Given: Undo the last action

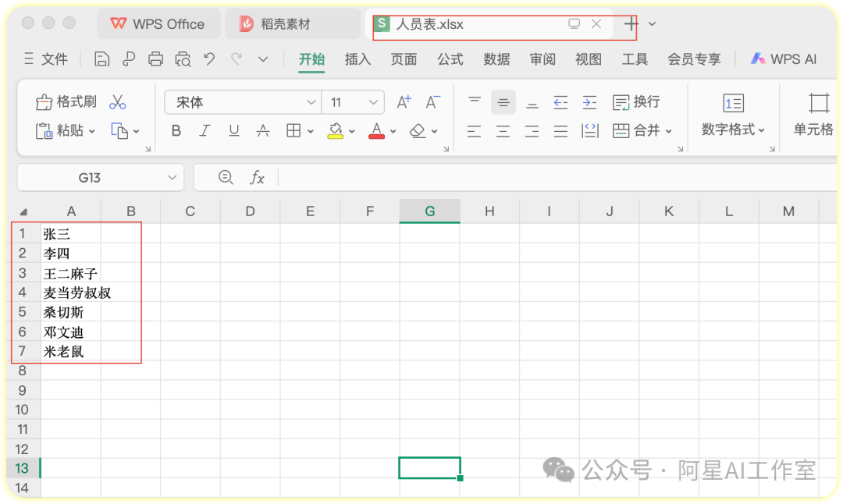Looking at the screenshot, I should [x=210, y=59].
